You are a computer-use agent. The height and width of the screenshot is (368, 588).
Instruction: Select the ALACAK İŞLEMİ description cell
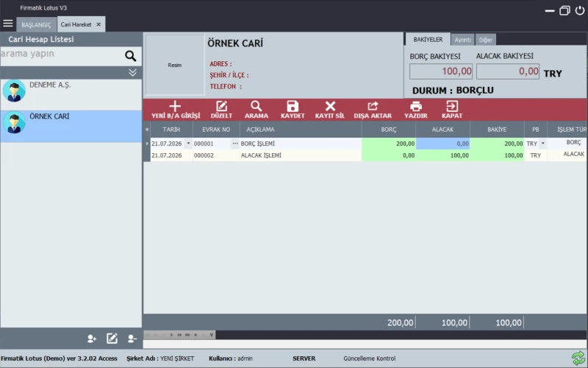[x=301, y=155]
